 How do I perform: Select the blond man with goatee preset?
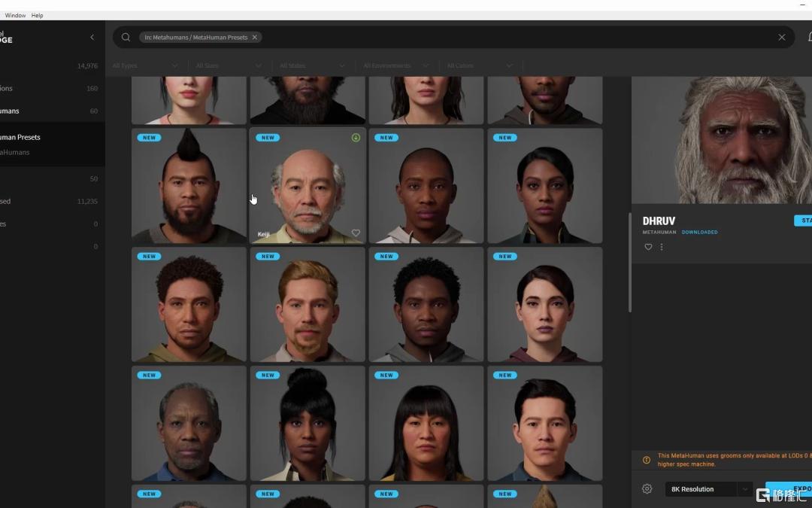coord(308,305)
